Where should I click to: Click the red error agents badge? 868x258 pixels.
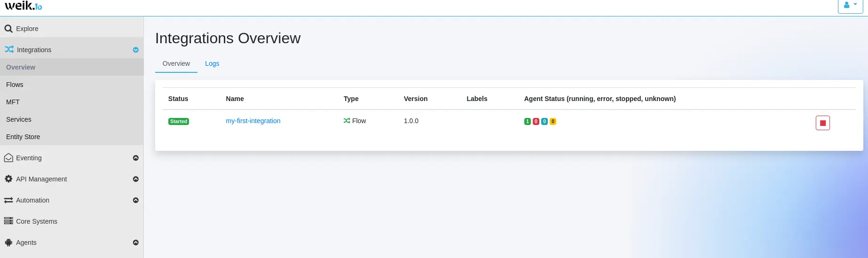(x=536, y=121)
